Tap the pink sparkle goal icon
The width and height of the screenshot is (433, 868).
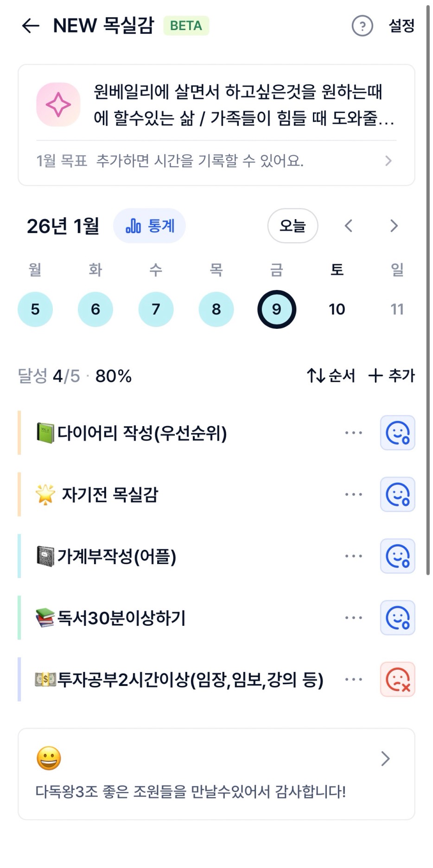point(58,105)
